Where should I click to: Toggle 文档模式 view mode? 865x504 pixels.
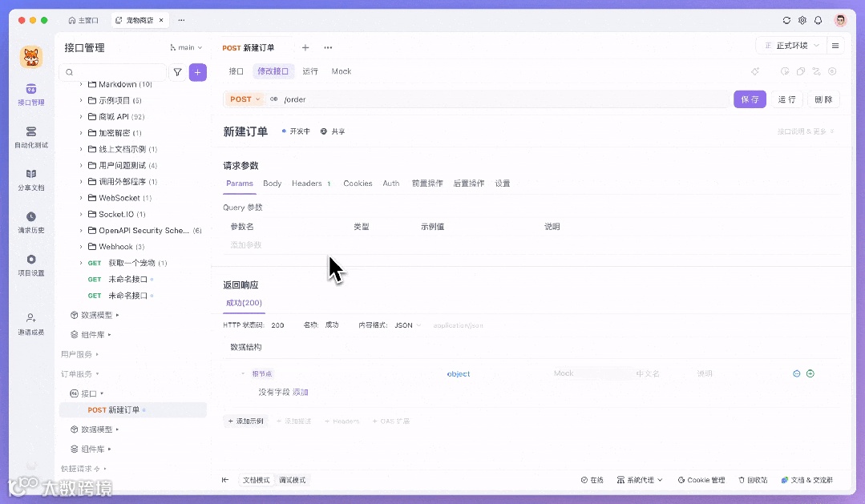pos(257,480)
